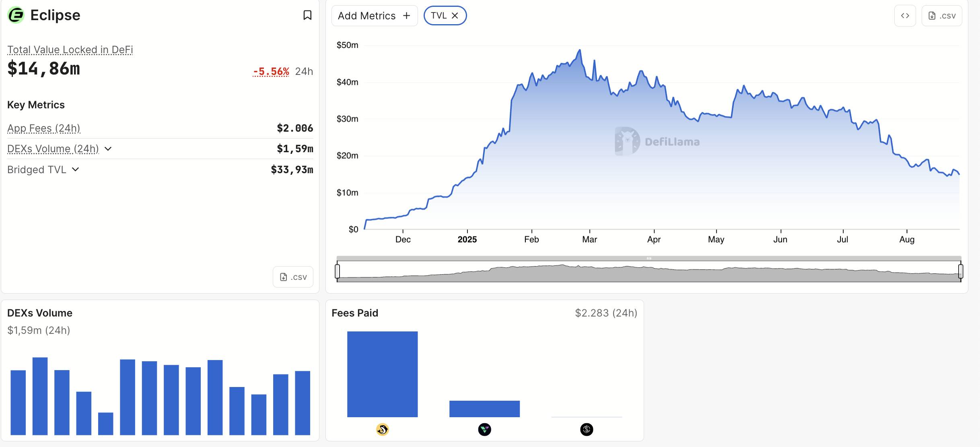This screenshot has width=980, height=447.
Task: Click the second Fees Paid bar
Action: coord(484,409)
